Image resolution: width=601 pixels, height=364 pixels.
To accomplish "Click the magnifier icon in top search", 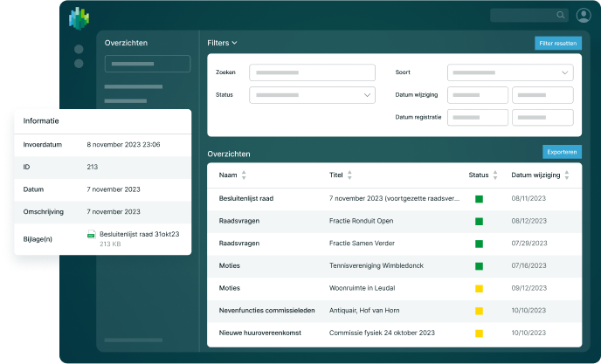I will coord(560,15).
